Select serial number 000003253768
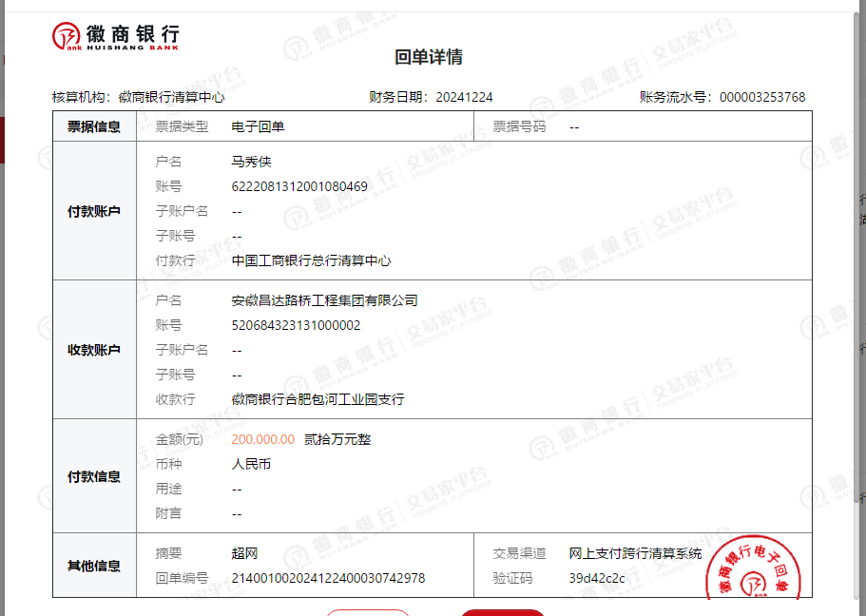 pyautogui.click(x=762, y=97)
